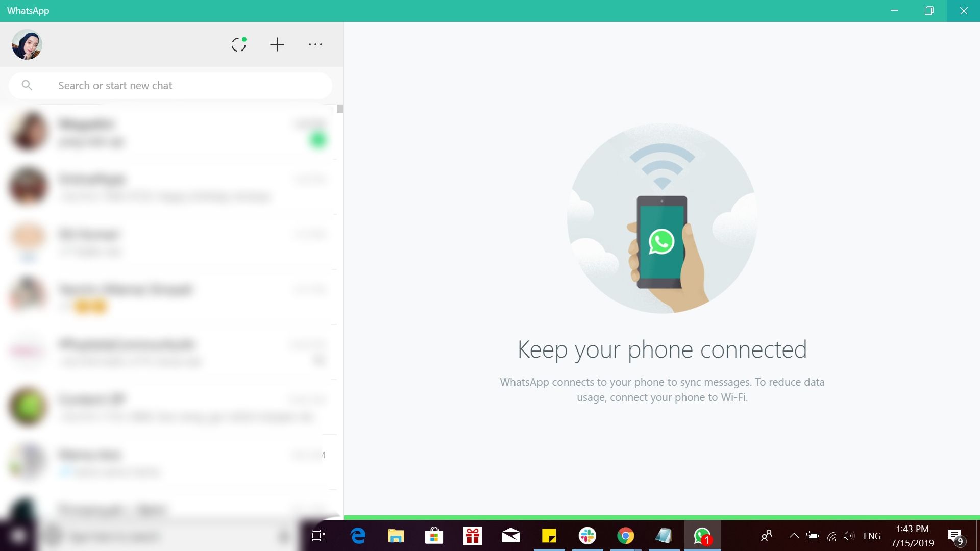Open WhatsApp menu with three dots
This screenshot has width=980, height=551.
click(314, 44)
